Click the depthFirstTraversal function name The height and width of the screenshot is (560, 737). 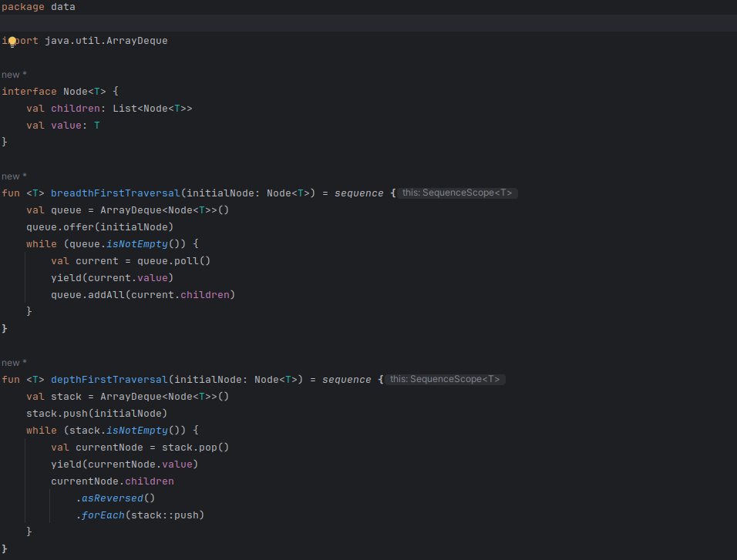click(109, 380)
